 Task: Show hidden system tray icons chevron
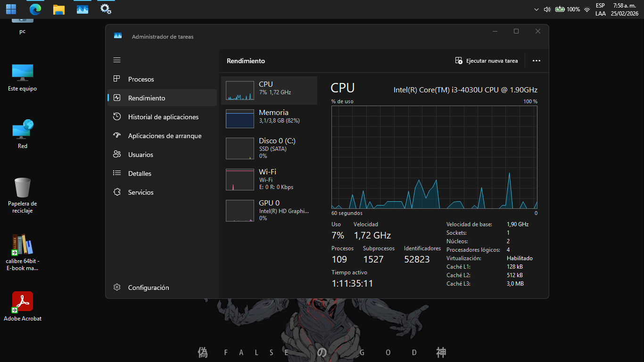click(x=536, y=9)
